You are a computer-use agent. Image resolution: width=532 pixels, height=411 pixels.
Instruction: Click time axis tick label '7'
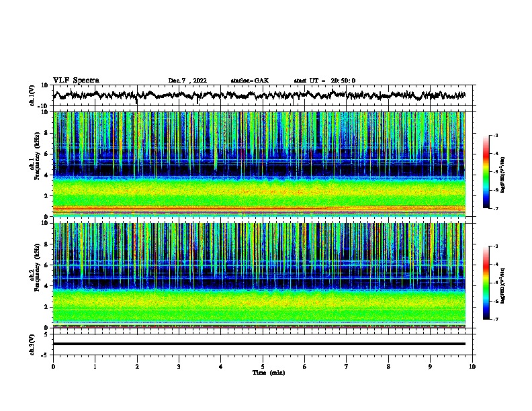pyautogui.click(x=347, y=366)
